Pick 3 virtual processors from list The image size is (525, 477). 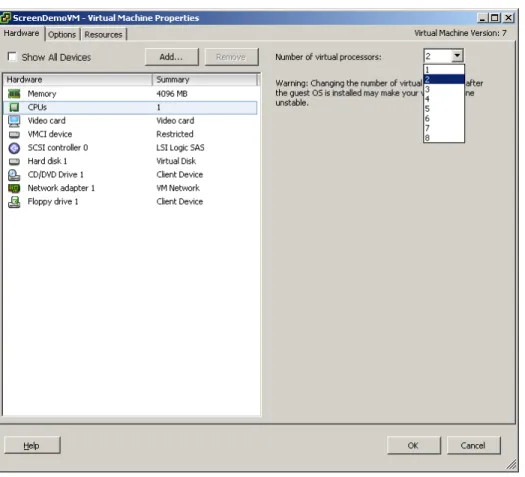(444, 89)
